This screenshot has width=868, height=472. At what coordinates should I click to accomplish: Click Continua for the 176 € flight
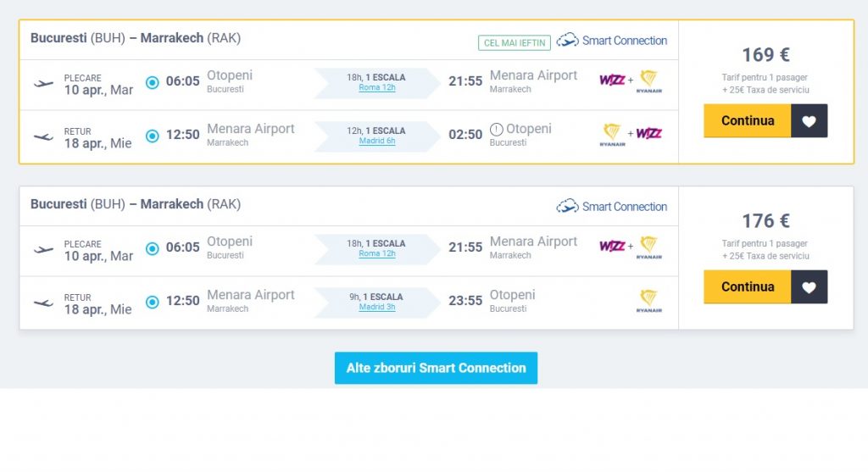[x=748, y=286]
